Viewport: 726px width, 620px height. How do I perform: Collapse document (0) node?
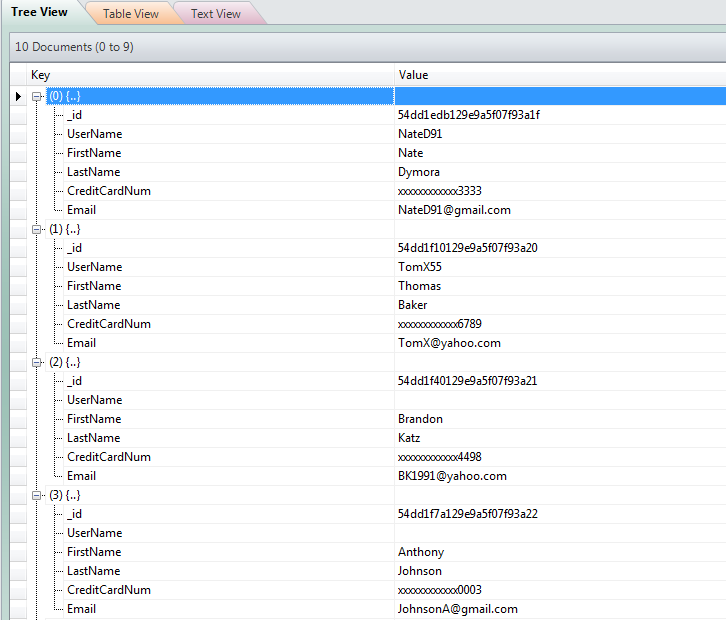(x=37, y=96)
